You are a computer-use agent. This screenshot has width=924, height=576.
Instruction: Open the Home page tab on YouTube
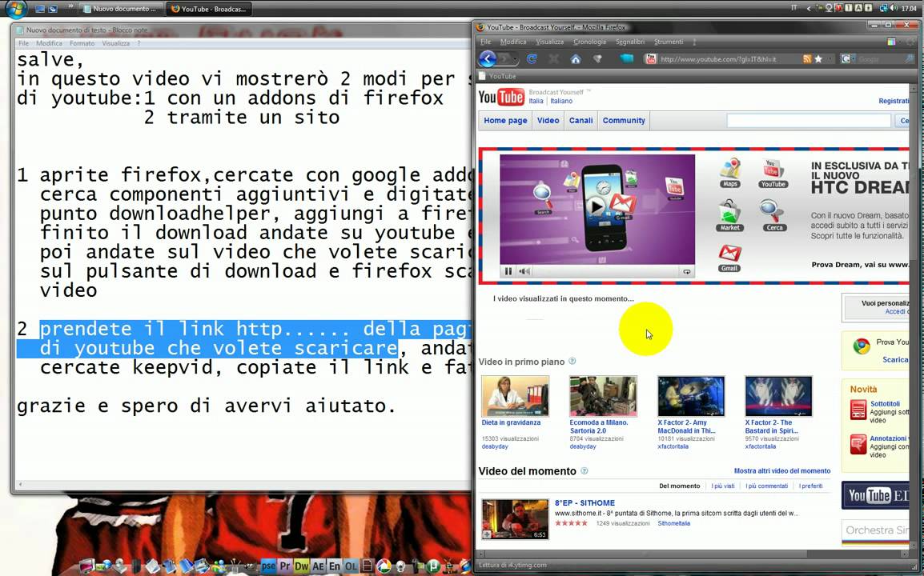pyautogui.click(x=505, y=120)
